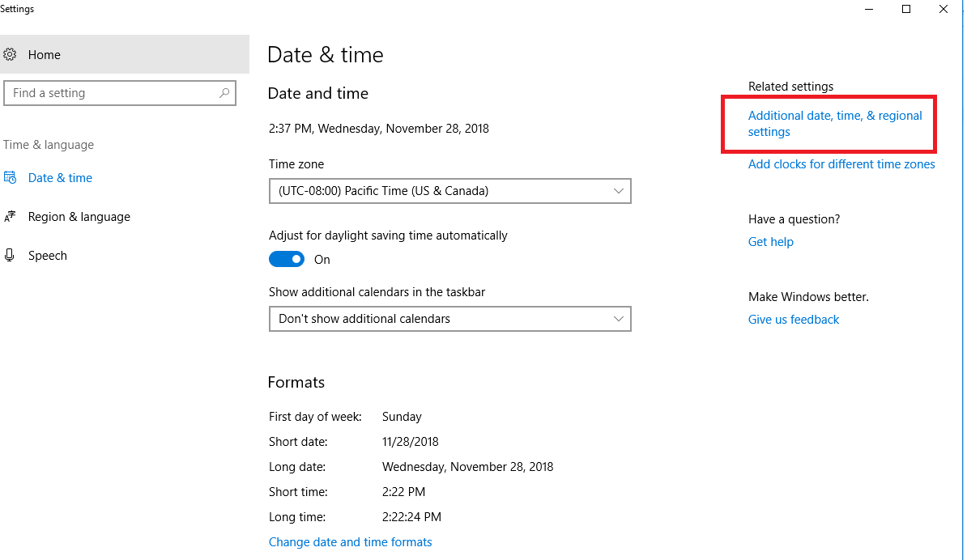Focus the Find a setting search box

(113, 93)
